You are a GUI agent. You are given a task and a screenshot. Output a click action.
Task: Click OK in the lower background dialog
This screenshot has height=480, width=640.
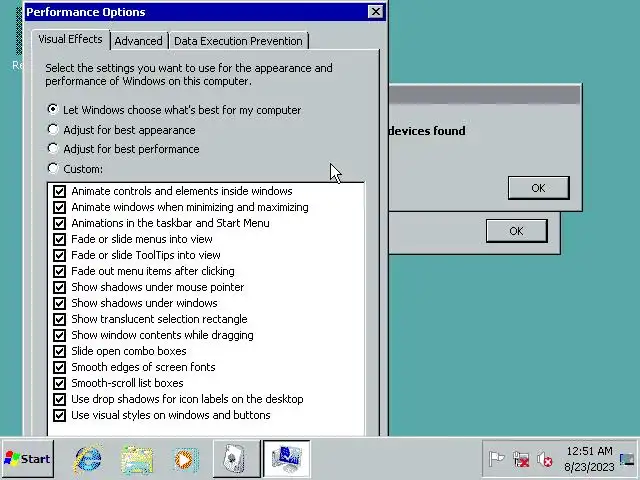pyautogui.click(x=516, y=231)
